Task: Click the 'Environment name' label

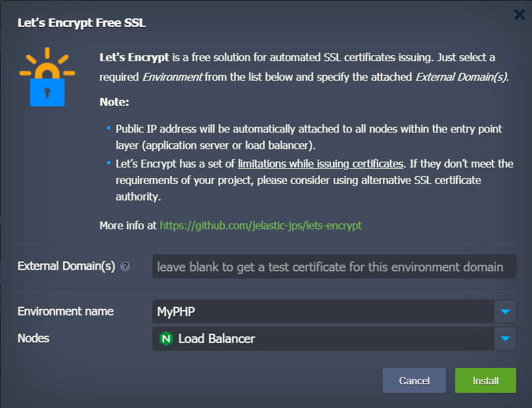Action: pos(66,311)
